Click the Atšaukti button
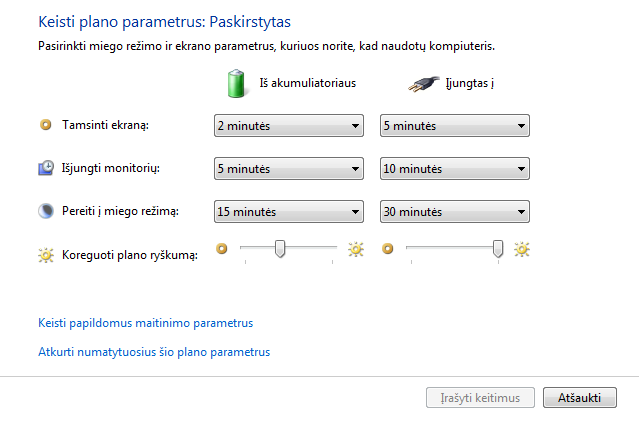The image size is (639, 434). 580,398
